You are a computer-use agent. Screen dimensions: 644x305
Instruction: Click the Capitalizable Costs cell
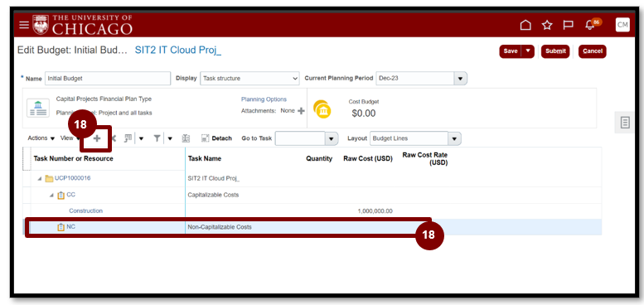point(213,195)
